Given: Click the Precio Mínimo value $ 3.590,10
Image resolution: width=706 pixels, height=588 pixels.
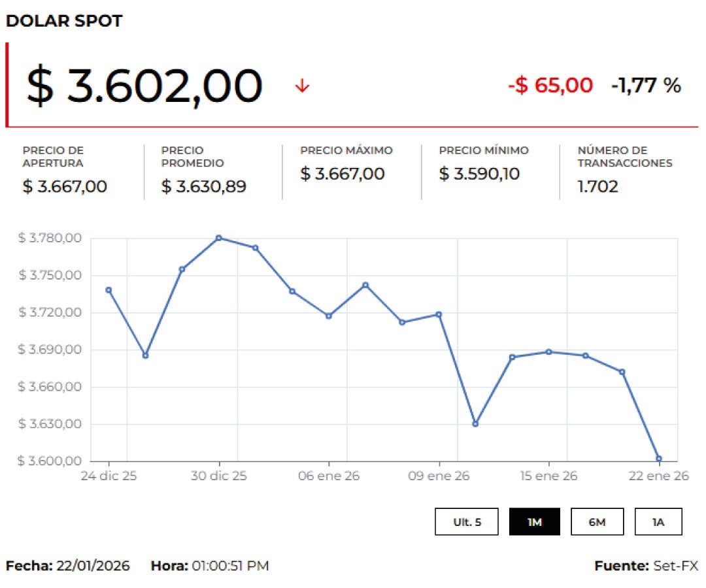Looking at the screenshot, I should tap(480, 174).
